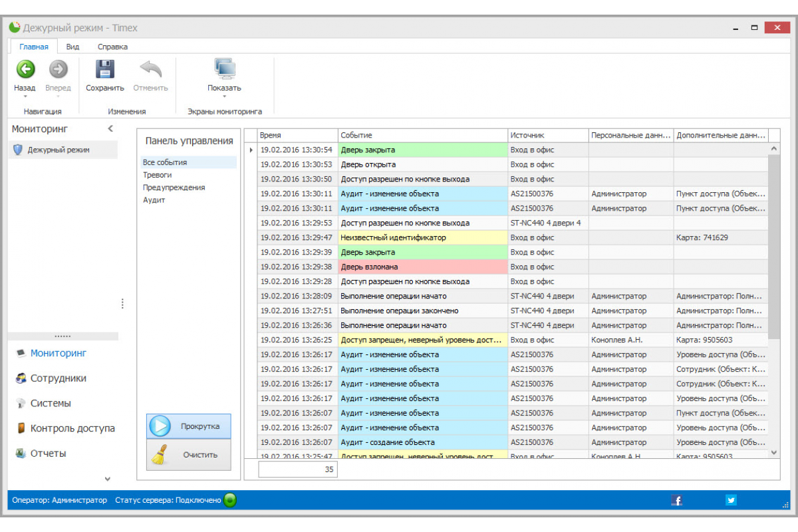Click the event table scroll down arrow
The image size is (798, 532).
pyautogui.click(x=774, y=452)
